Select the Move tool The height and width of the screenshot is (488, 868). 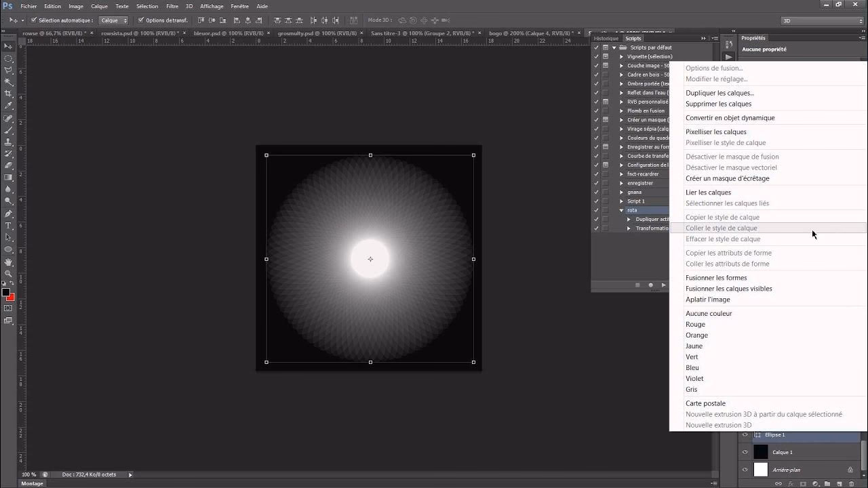coord(8,46)
